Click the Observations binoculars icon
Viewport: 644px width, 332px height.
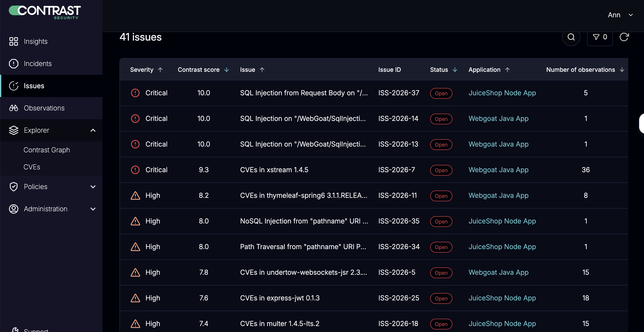(13, 108)
